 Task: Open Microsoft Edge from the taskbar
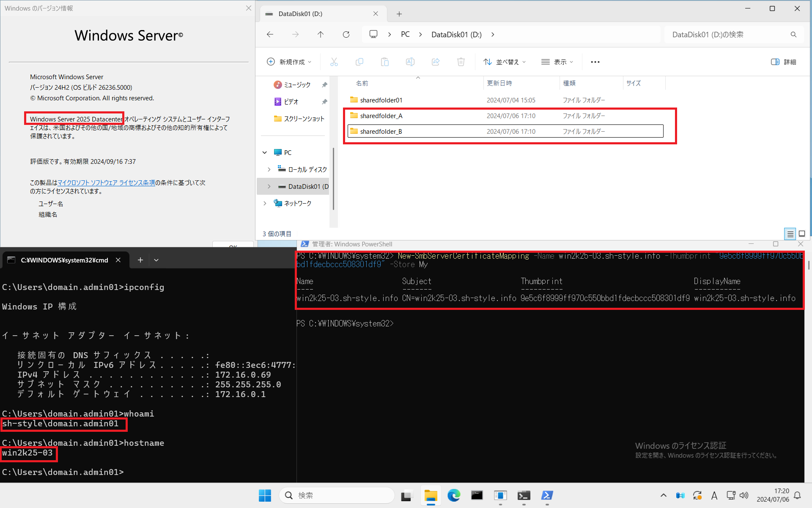(454, 495)
